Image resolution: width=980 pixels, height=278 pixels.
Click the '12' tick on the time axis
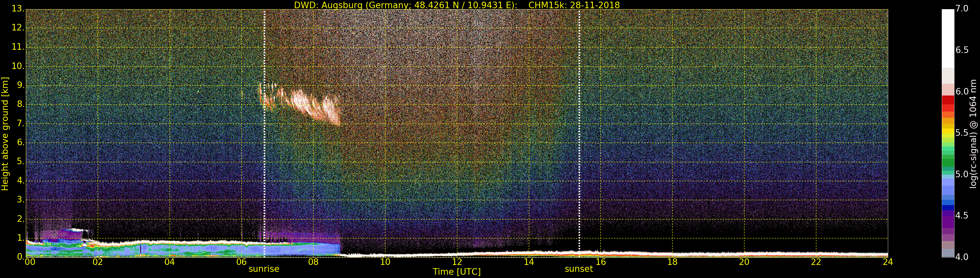point(457,262)
